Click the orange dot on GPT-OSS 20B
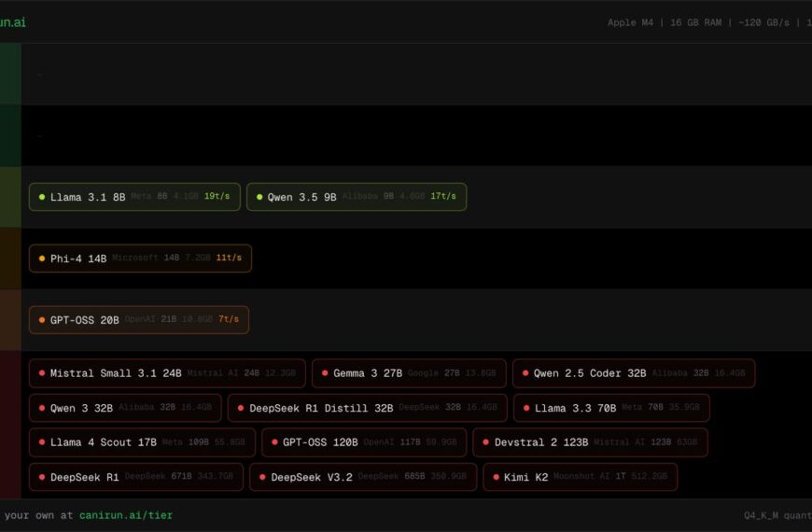Viewport: 812px width, 532px height. coord(42,320)
